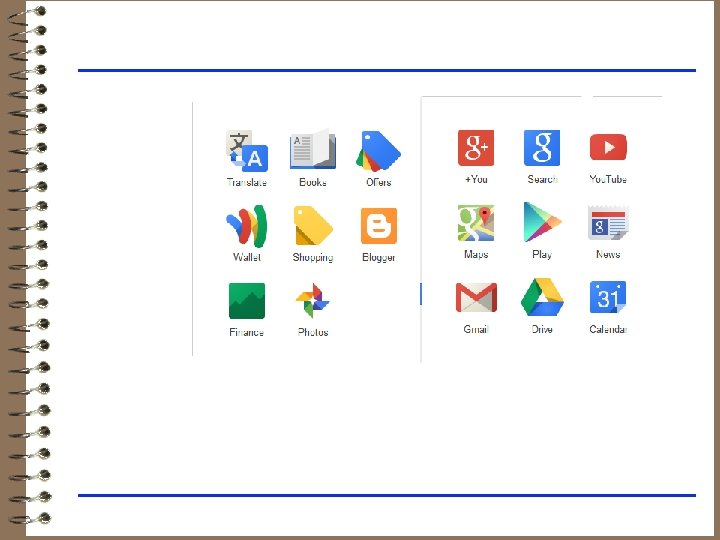Click the Offers text label
Viewport: 720px width, 540px height.
[x=379, y=182]
